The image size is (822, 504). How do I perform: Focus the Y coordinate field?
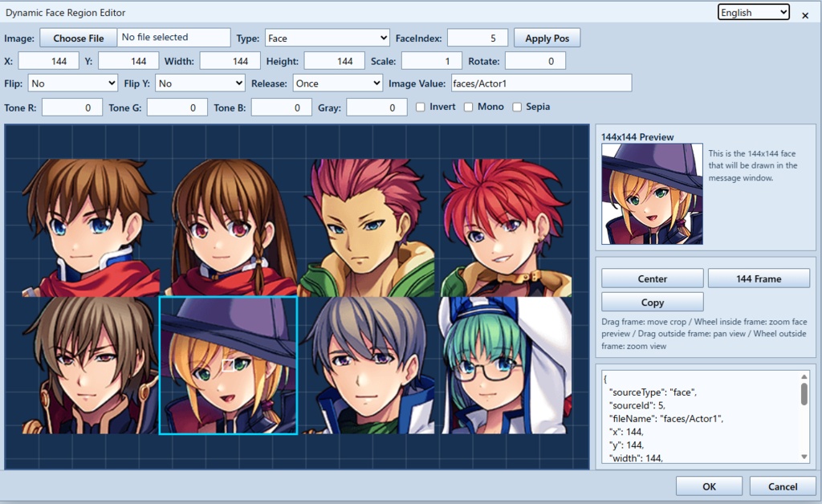coord(128,61)
